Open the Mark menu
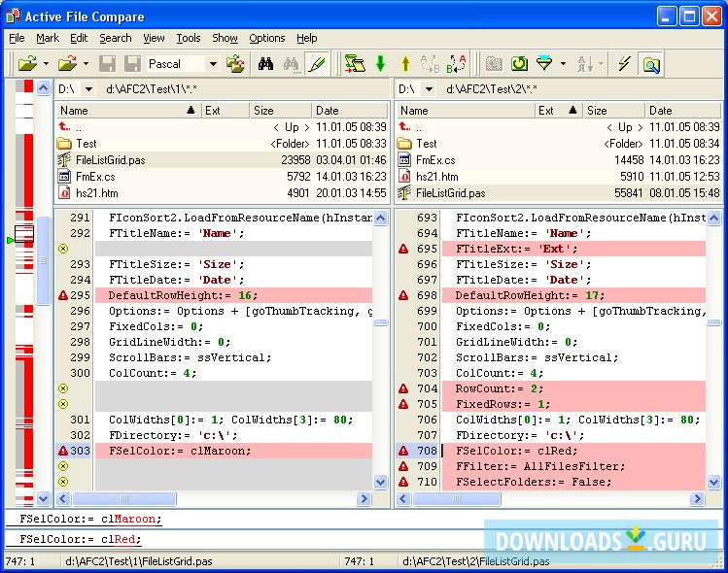Viewport: 728px width, 573px height. pyautogui.click(x=48, y=38)
